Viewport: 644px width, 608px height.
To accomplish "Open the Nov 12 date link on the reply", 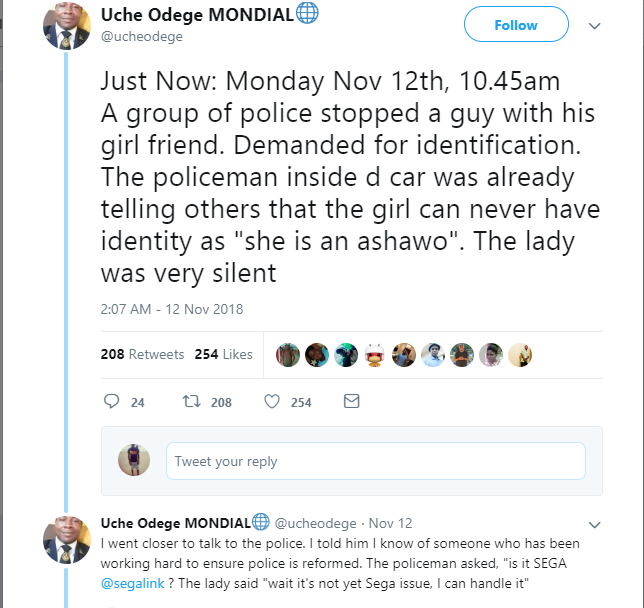I will point(390,523).
